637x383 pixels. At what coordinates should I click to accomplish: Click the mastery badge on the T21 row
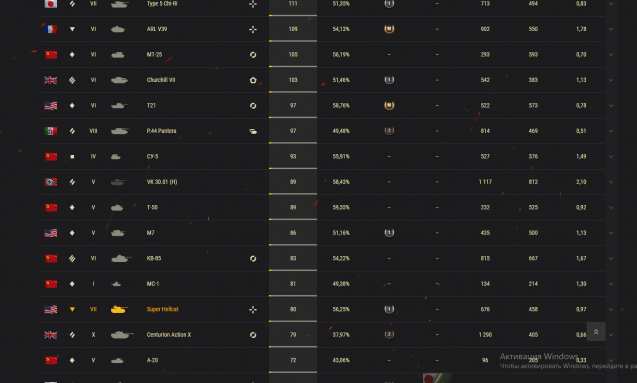click(x=389, y=106)
